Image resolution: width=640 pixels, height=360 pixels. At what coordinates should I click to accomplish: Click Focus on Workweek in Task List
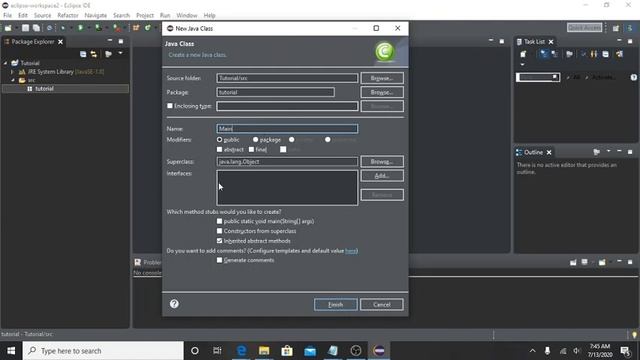click(x=569, y=54)
